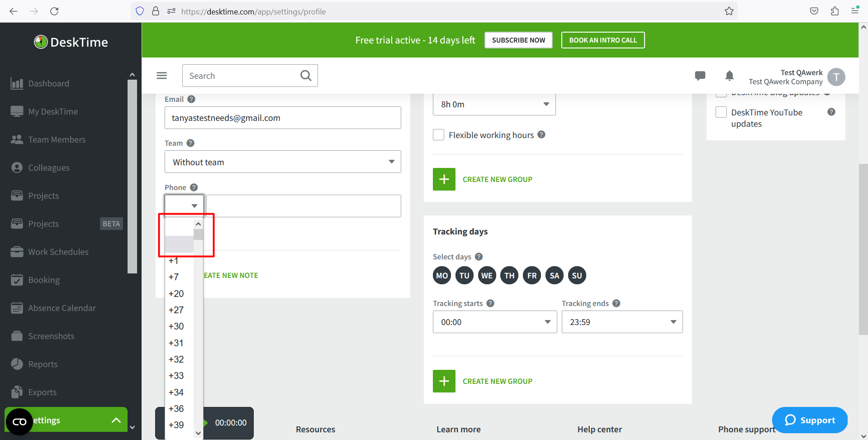Click the Flexible working hours help icon
The width and height of the screenshot is (868, 440).
click(541, 134)
